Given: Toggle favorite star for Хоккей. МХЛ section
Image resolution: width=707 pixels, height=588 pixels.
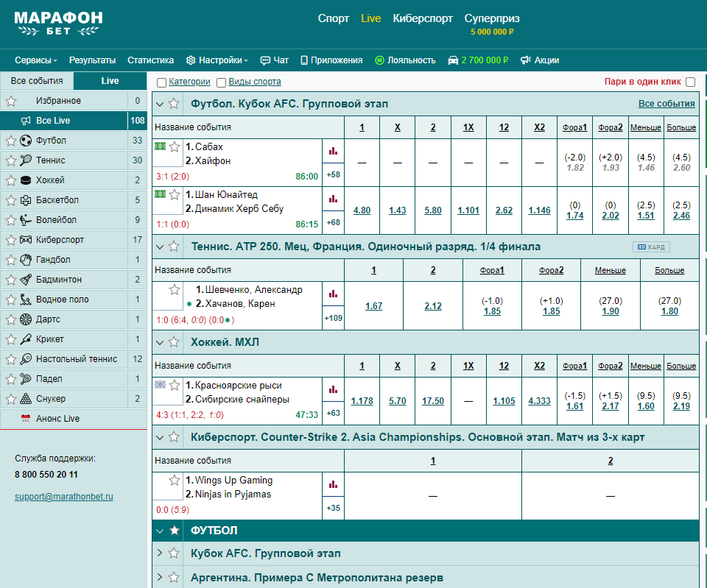Looking at the screenshot, I should tap(174, 342).
